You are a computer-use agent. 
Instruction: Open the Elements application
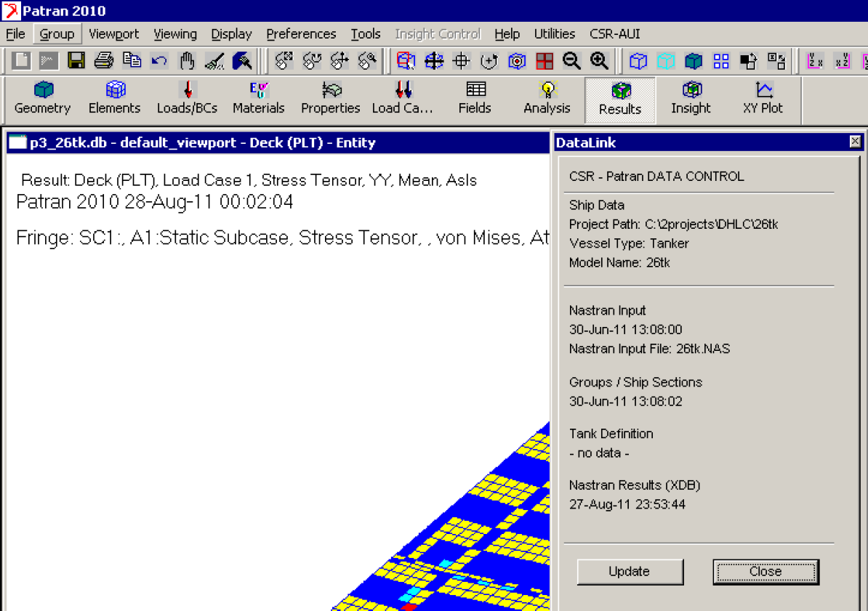pyautogui.click(x=115, y=99)
